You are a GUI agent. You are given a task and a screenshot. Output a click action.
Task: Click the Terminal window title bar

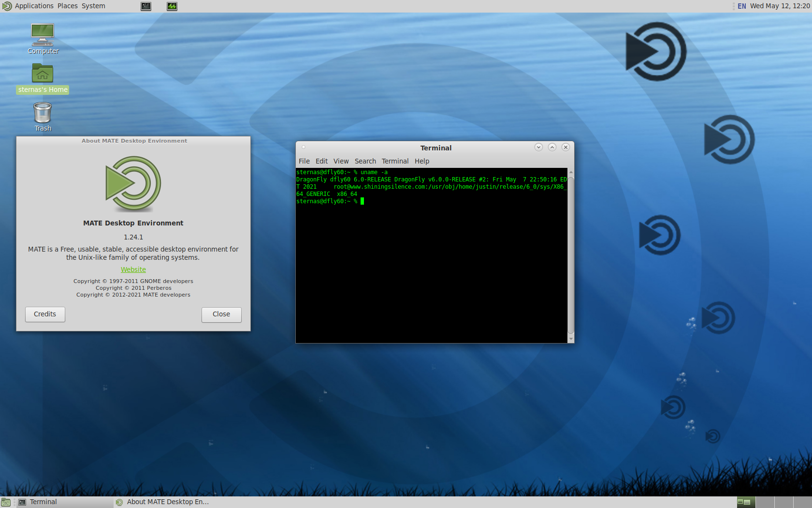[435, 148]
